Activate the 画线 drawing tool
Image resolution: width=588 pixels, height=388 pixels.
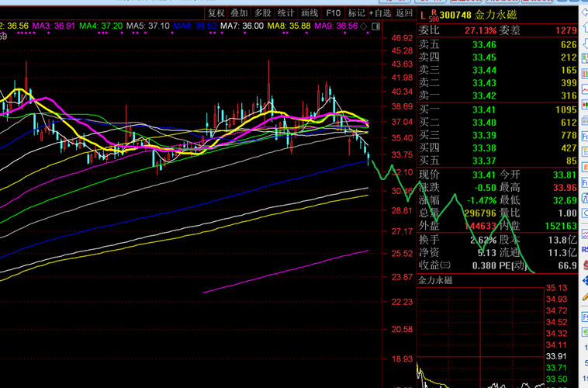[310, 13]
